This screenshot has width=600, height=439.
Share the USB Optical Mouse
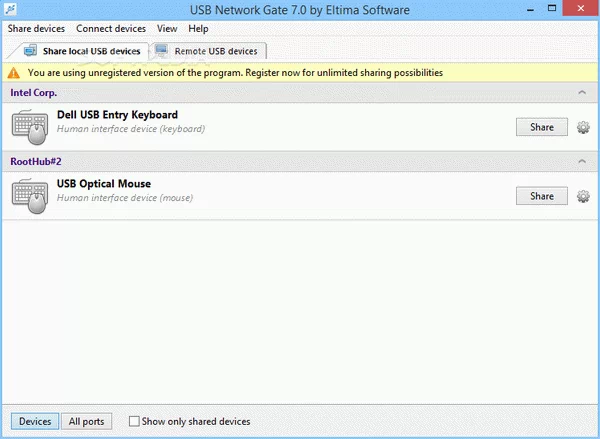[x=542, y=196]
